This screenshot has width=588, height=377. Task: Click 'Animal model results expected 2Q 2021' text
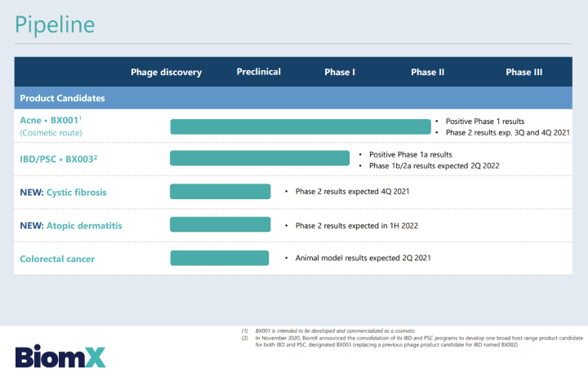click(x=363, y=258)
